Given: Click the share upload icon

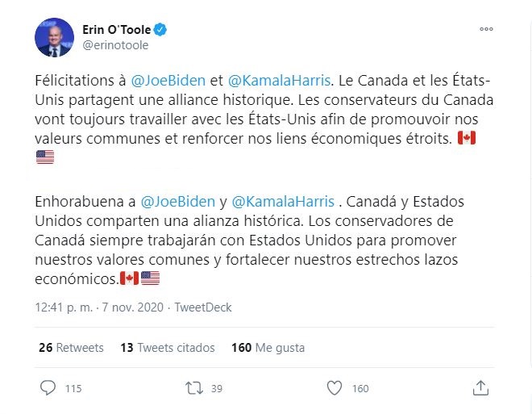Looking at the screenshot, I should (x=480, y=388).
